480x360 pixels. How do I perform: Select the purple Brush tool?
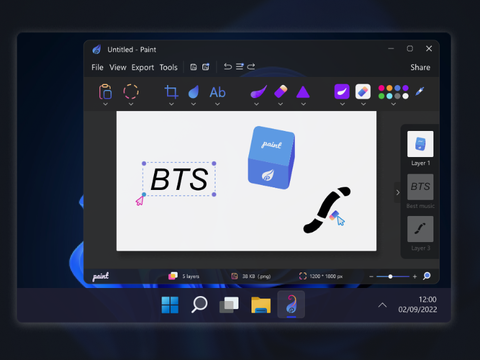[x=258, y=92]
